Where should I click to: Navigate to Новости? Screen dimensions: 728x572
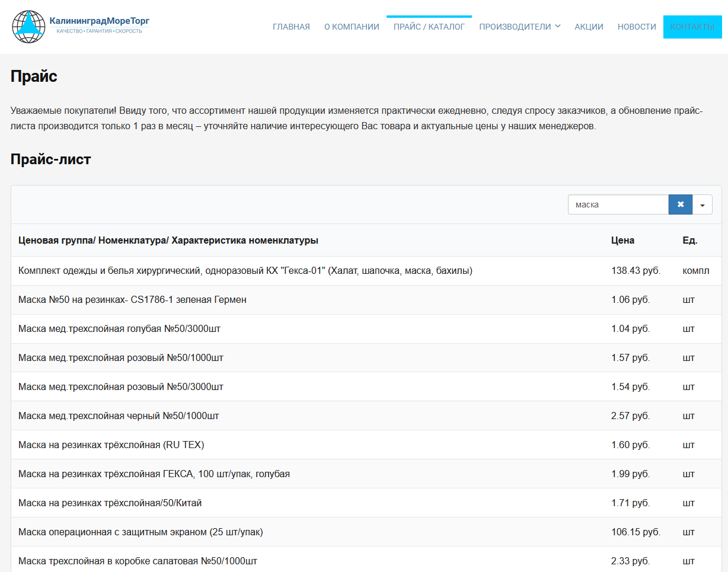637,27
